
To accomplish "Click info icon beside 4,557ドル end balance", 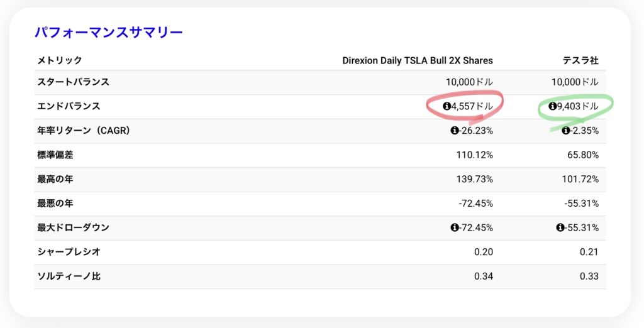I will pos(447,106).
